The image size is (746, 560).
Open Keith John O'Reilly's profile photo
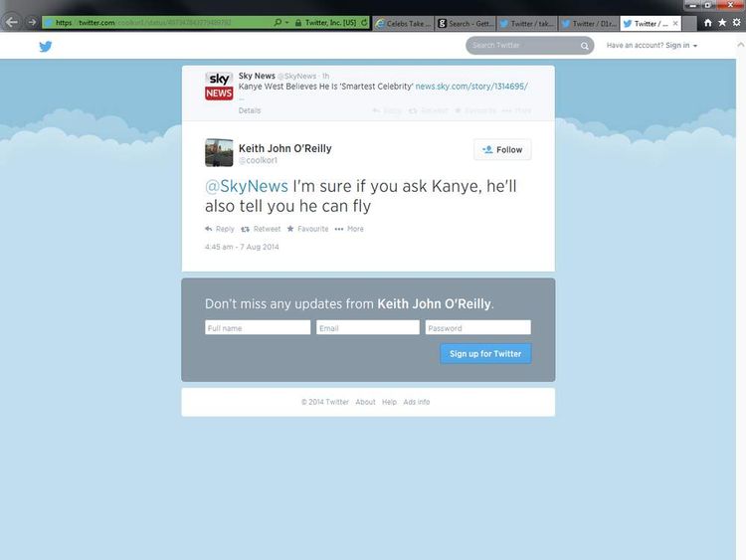tap(219, 153)
